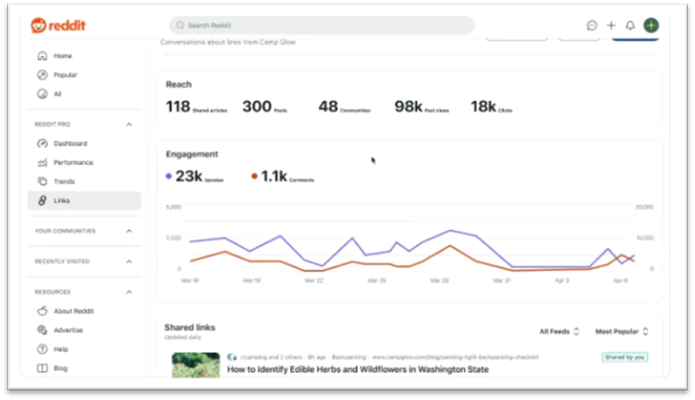
Task: Focus the Search Reddit field
Action: [322, 25]
